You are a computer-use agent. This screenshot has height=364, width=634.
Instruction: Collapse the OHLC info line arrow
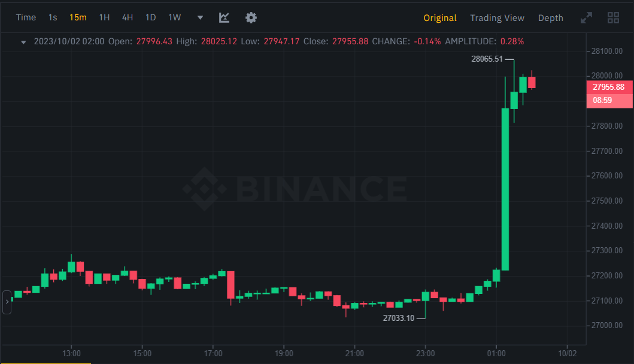(23, 42)
